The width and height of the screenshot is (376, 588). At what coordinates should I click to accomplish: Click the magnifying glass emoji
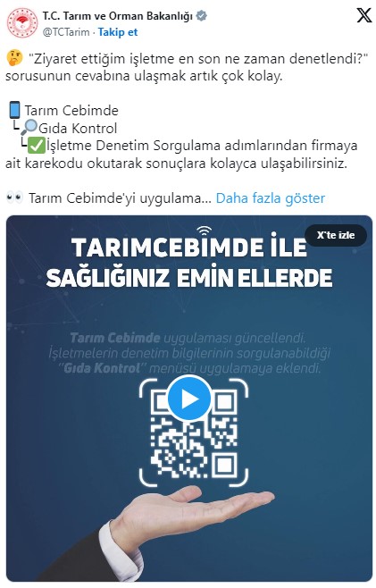tap(29, 128)
